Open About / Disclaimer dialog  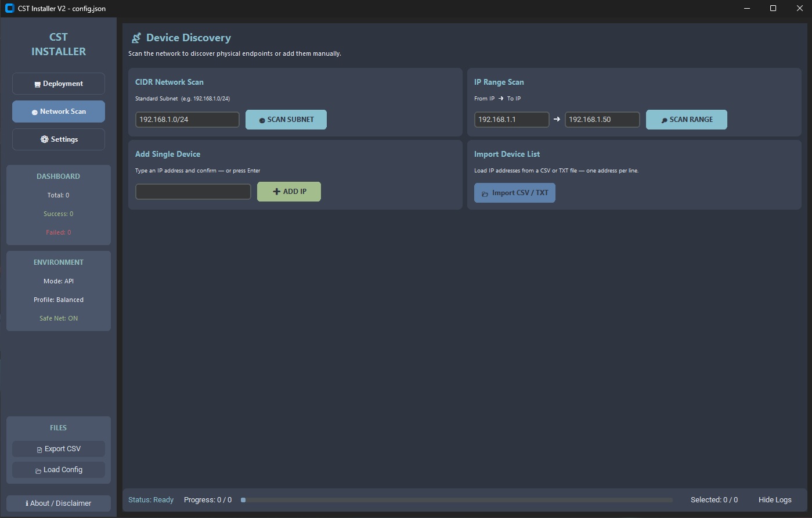59,503
